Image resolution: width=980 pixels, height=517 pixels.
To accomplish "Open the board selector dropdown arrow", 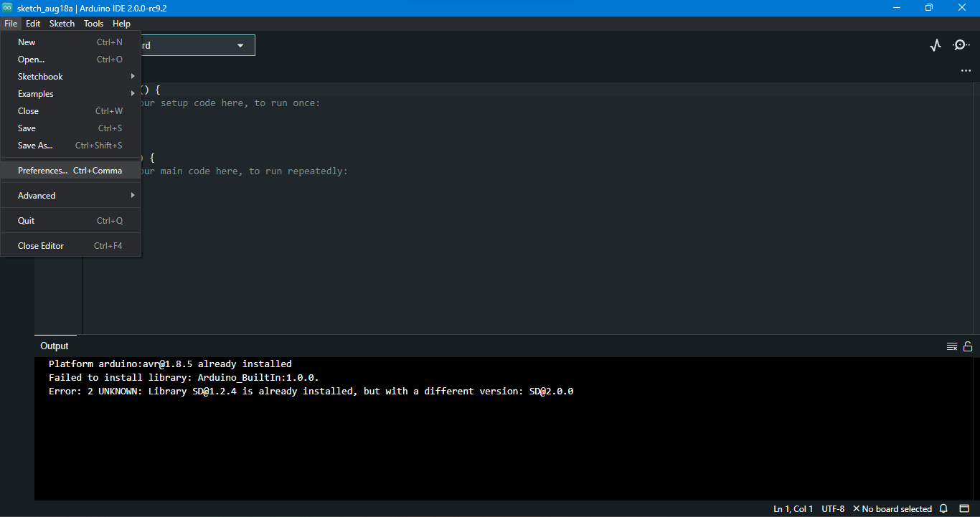I will coord(240,45).
